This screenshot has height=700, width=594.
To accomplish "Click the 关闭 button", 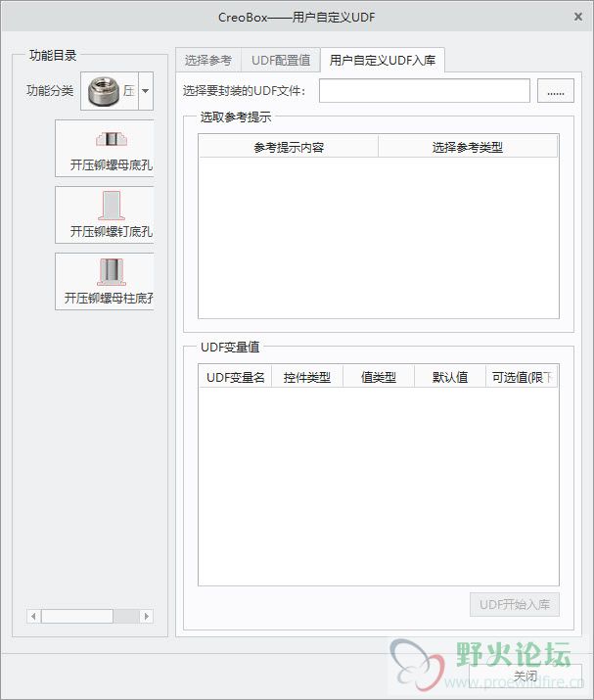I will point(525,676).
